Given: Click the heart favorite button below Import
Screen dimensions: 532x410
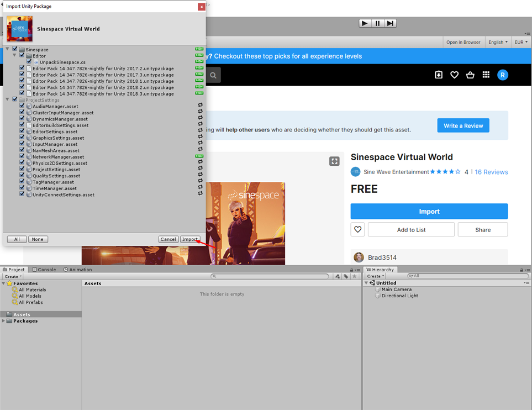Looking at the screenshot, I should coord(357,229).
